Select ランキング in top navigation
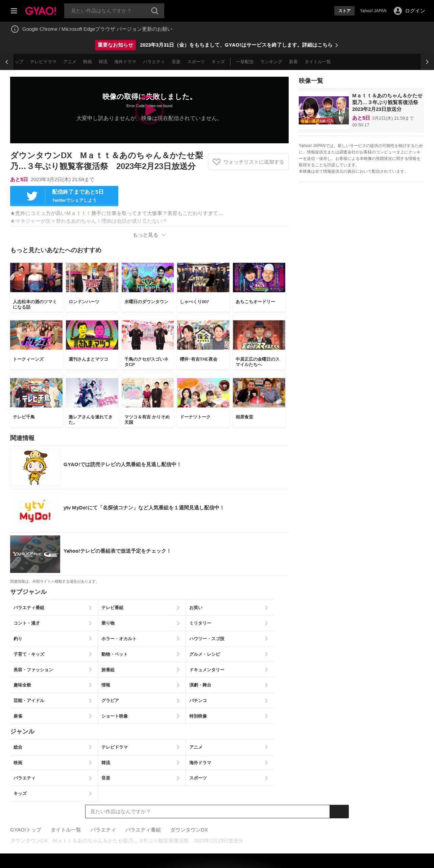 pyautogui.click(x=271, y=62)
